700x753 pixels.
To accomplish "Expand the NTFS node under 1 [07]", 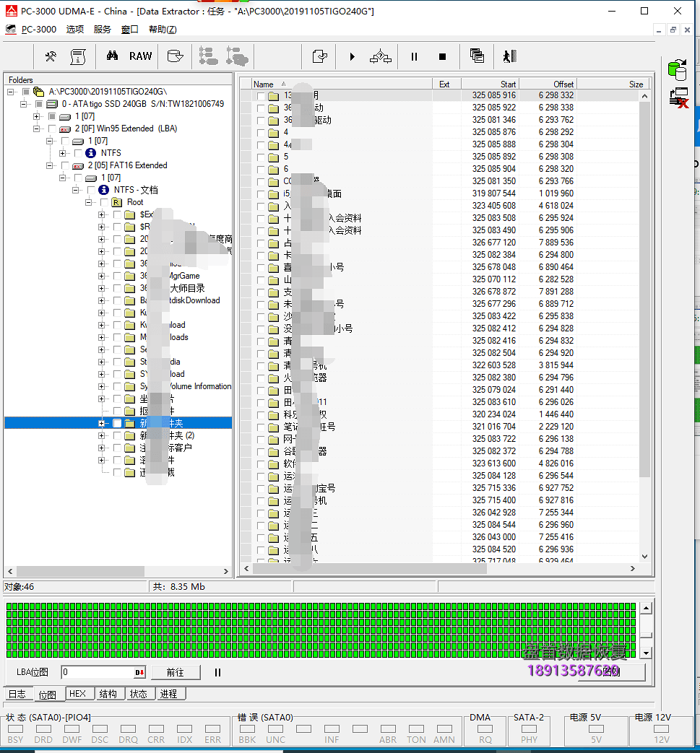I will click(x=62, y=153).
